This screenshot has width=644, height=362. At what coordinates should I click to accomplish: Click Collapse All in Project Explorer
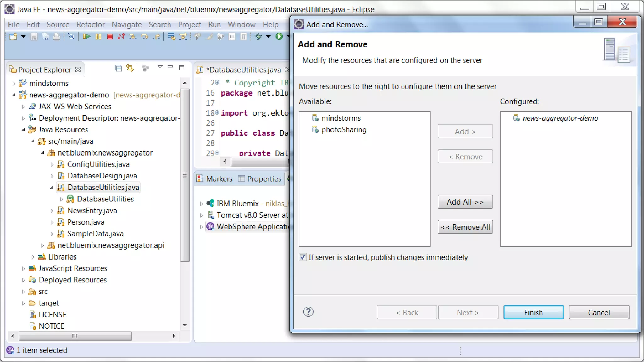119,68
